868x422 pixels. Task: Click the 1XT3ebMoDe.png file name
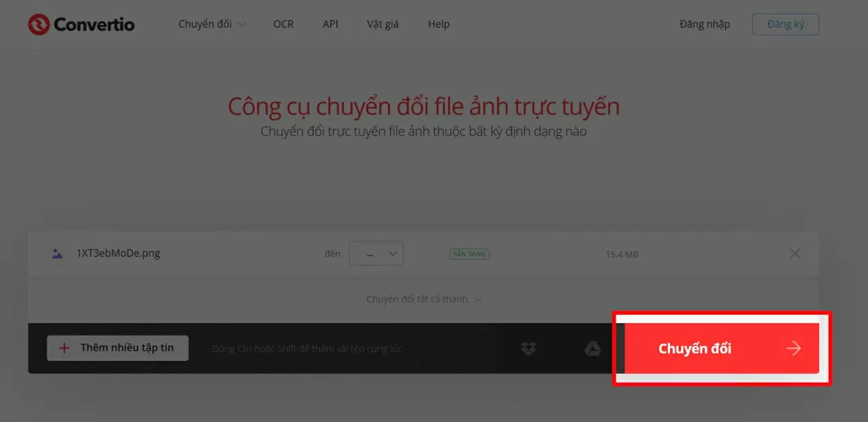coord(120,253)
